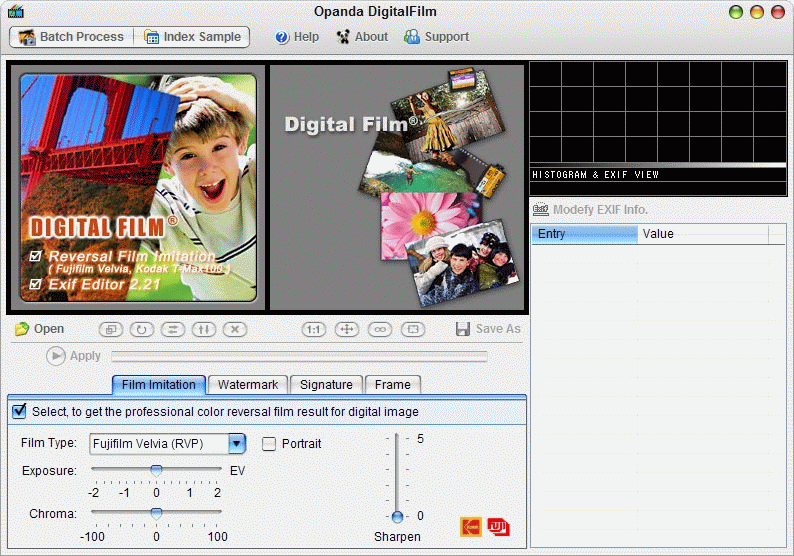The image size is (794, 556).
Task: Click the vertical flip arrows icon
Action: pos(204,330)
